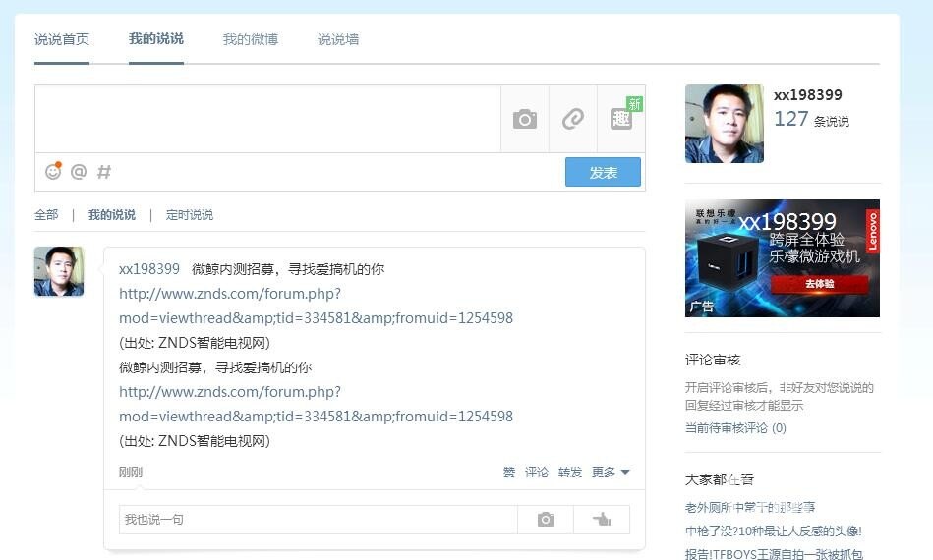Screen dimensions: 933x560
Task: Click the 发表 publish button
Action: pyautogui.click(x=603, y=172)
